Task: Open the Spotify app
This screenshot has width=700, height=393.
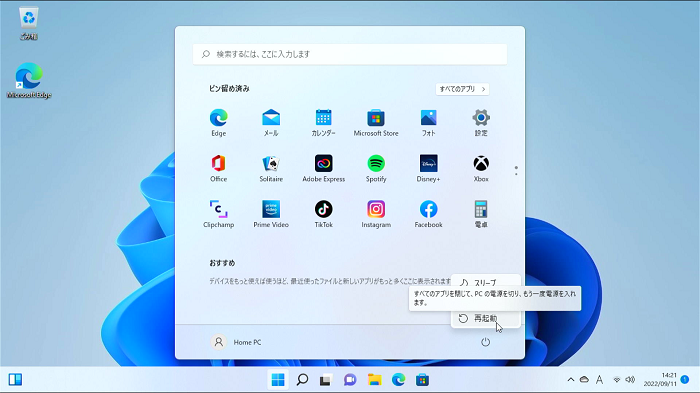Action: 376,168
